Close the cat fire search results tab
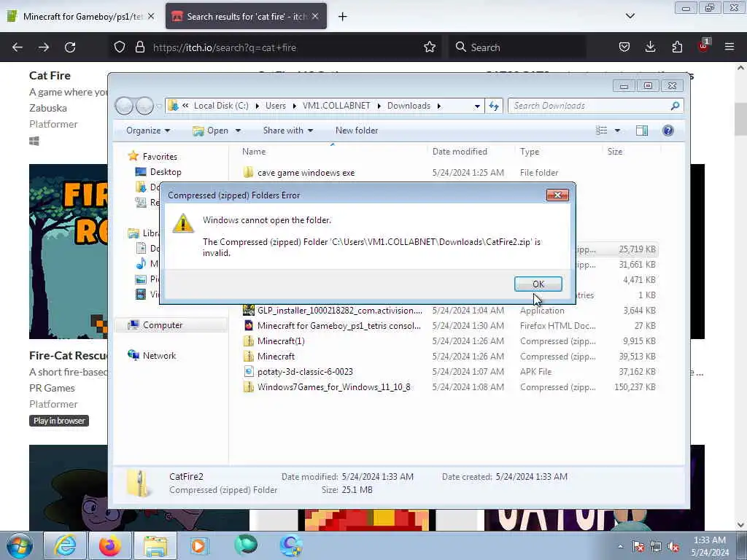 coord(315,17)
